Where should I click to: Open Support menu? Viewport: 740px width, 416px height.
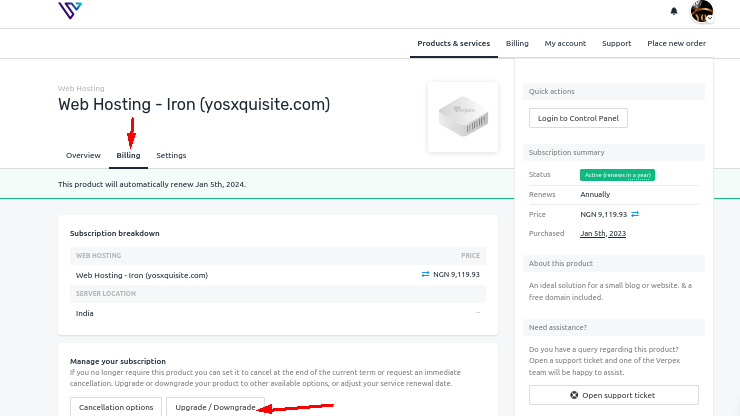tap(616, 43)
